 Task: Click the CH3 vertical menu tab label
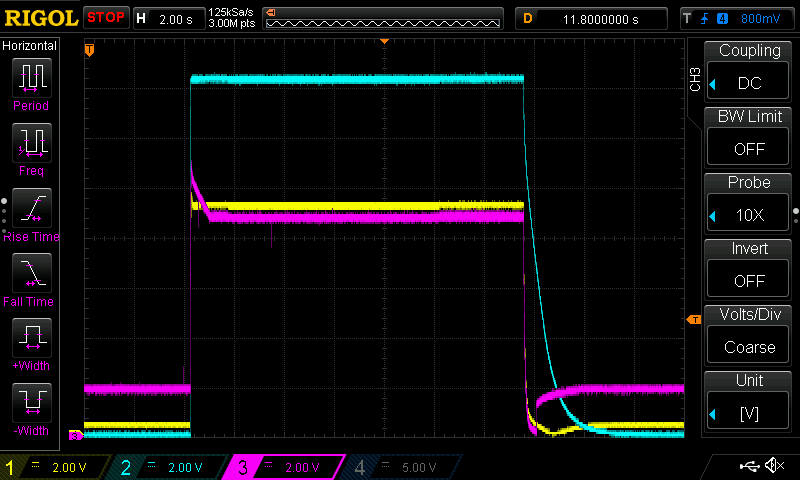point(695,79)
